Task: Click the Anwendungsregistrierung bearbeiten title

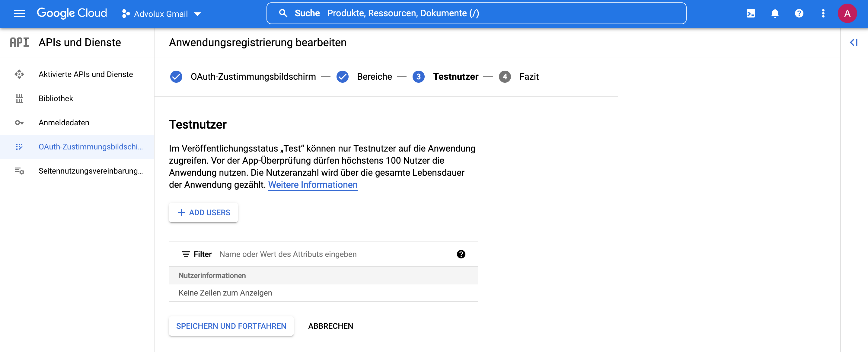Action: (x=257, y=43)
